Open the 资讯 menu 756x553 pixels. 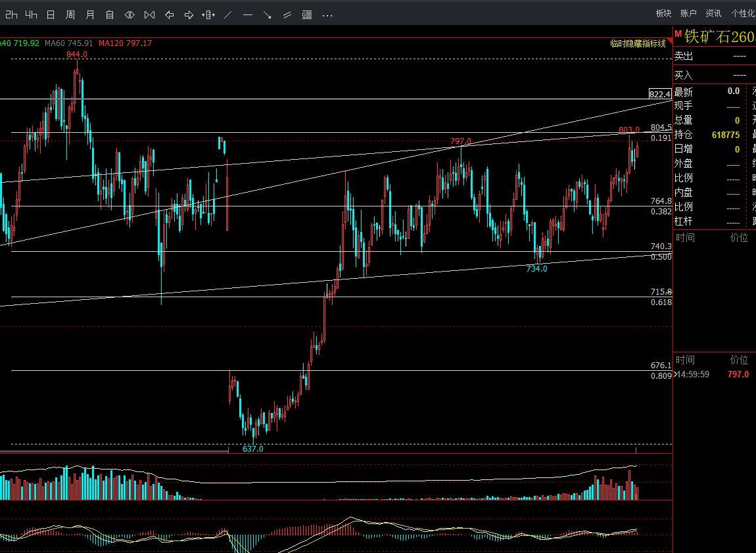[713, 14]
